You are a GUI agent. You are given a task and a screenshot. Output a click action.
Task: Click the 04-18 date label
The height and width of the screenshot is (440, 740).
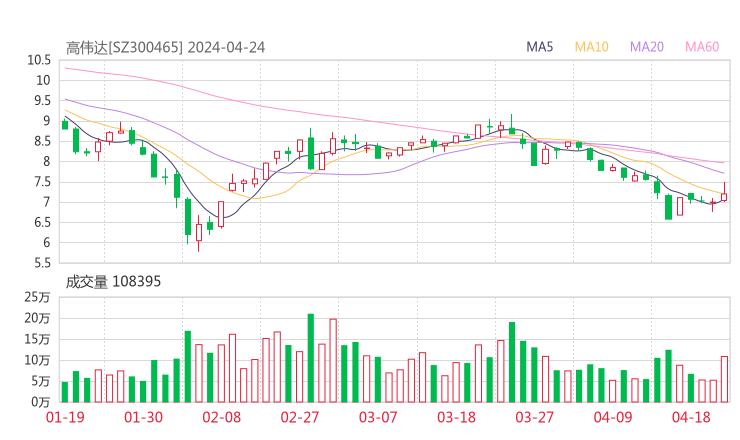691,417
